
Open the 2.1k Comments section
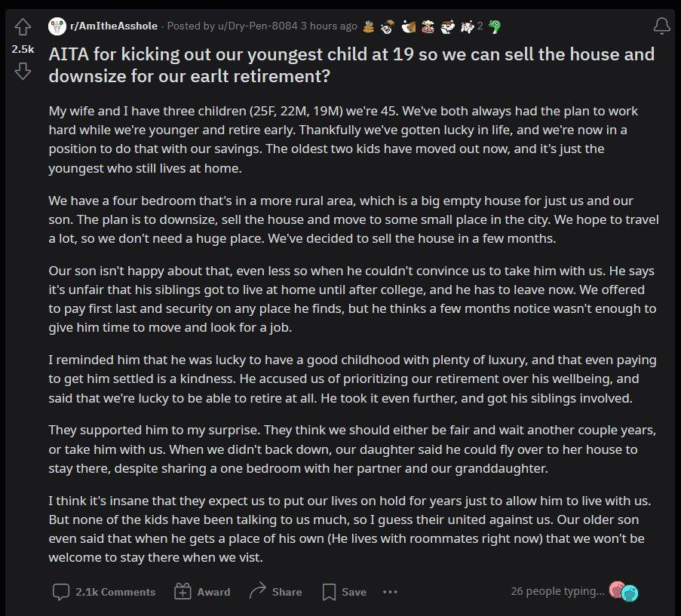tap(104, 592)
